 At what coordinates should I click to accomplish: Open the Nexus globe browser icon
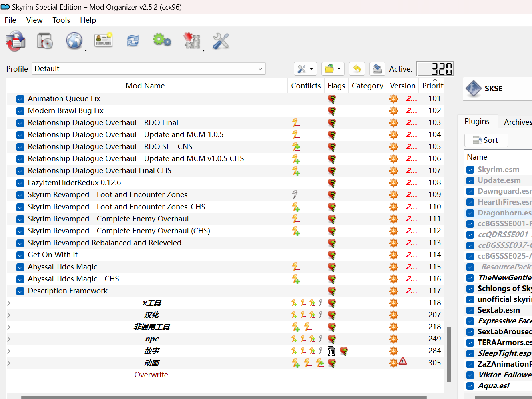pyautogui.click(x=74, y=41)
